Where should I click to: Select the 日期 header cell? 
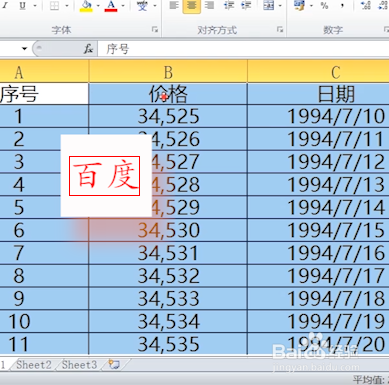[x=318, y=94]
